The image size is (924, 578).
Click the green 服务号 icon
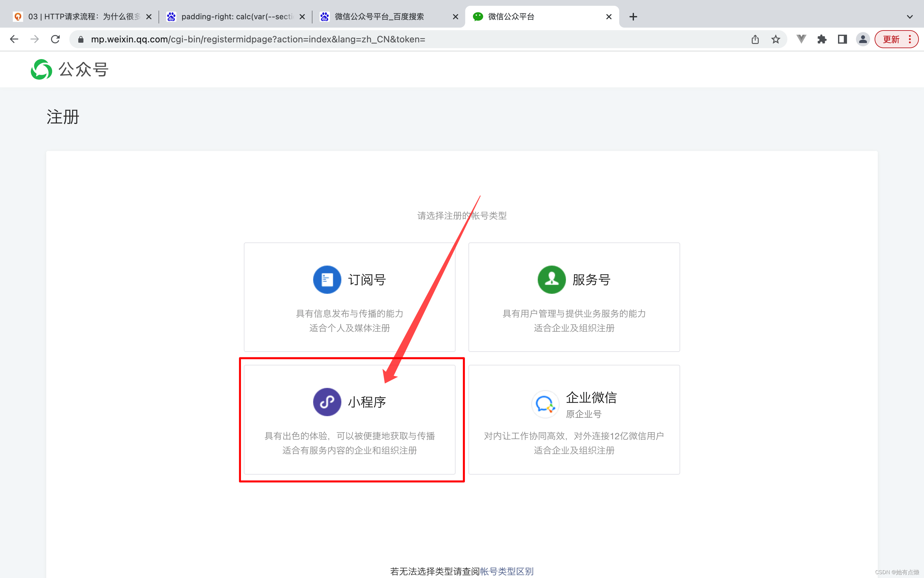[551, 280]
